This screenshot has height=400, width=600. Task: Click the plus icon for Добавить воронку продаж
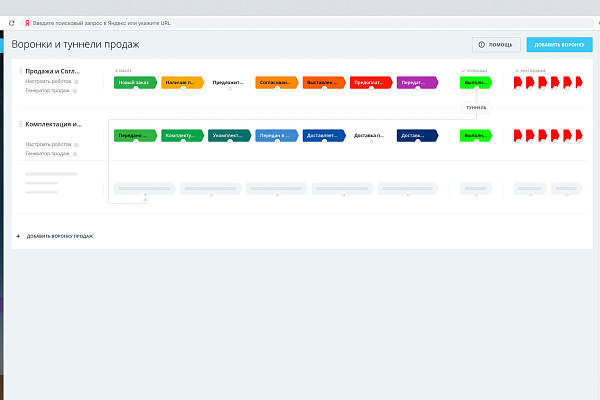18,236
